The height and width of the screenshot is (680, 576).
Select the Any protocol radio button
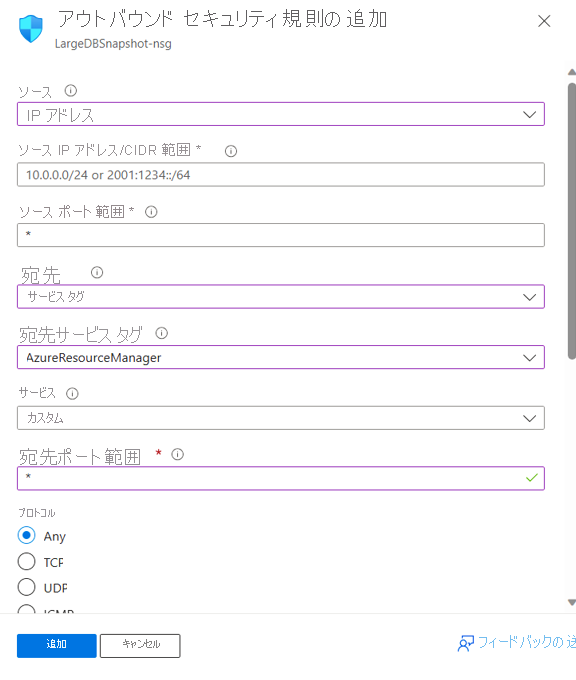[x=26, y=535]
